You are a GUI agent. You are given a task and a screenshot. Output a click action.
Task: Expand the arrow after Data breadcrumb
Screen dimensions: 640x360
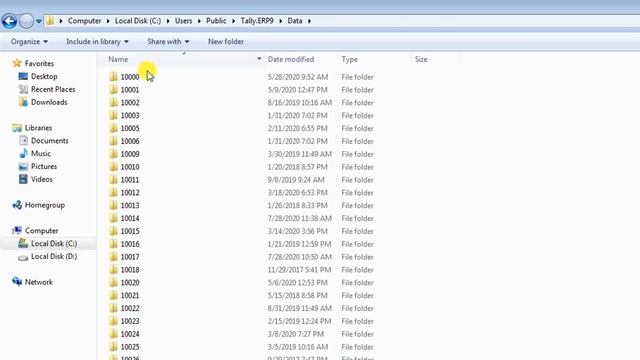click(309, 21)
